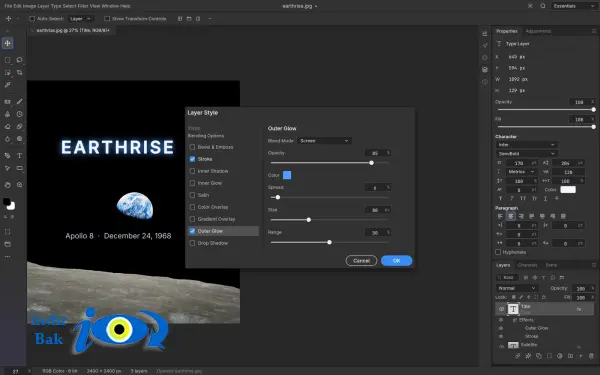Select the Path Selection tool
Screen dimensions: 600x375
[7, 168]
